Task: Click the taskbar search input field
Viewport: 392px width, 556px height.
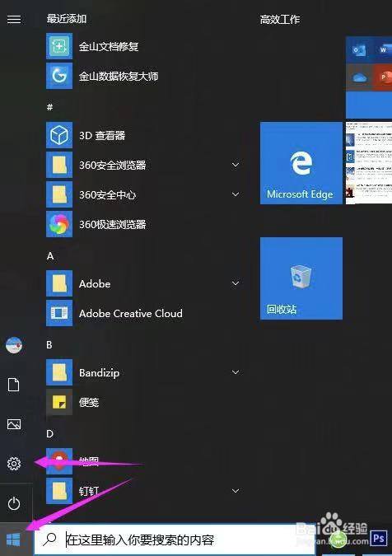Action: pyautogui.click(x=175, y=540)
